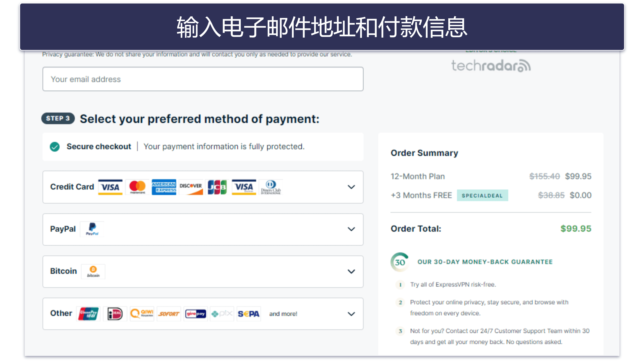Click the STEP 3 badge
Image resolution: width=644 pixels, height=361 pixels.
point(58,118)
